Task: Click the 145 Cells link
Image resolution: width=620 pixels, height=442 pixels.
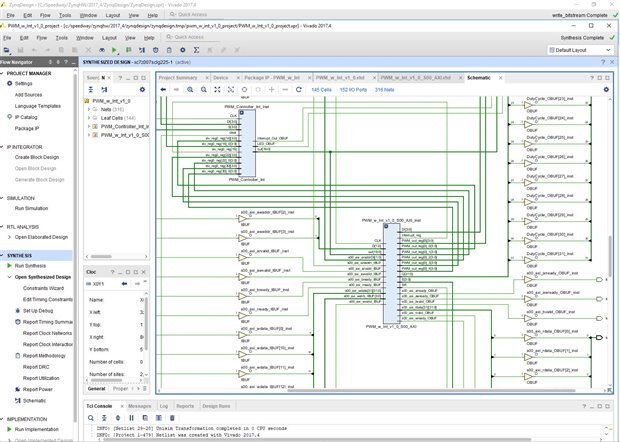Action: click(x=321, y=90)
